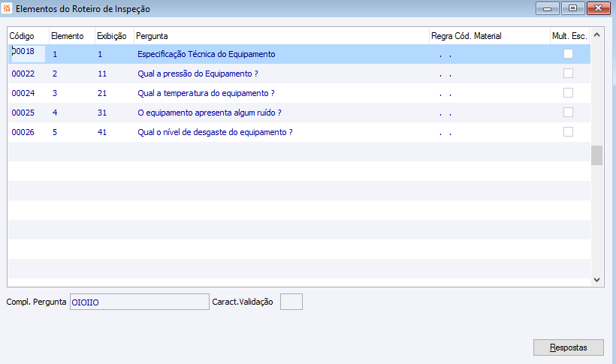Select code cell 00024
The height and width of the screenshot is (364, 616).
point(23,94)
